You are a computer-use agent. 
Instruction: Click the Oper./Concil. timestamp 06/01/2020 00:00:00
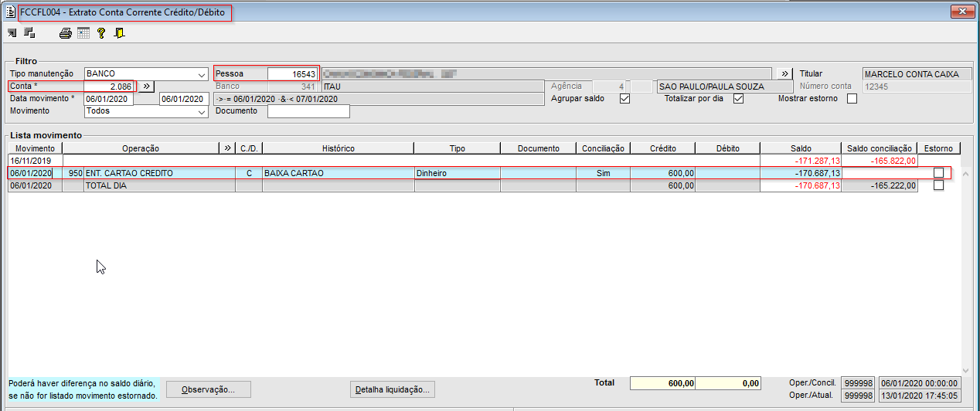[x=920, y=383]
